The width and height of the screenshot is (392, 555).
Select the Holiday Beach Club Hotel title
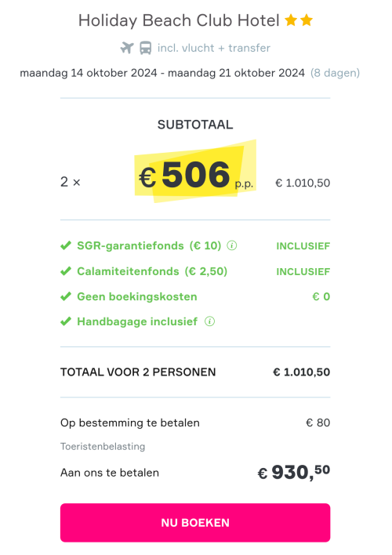click(179, 20)
